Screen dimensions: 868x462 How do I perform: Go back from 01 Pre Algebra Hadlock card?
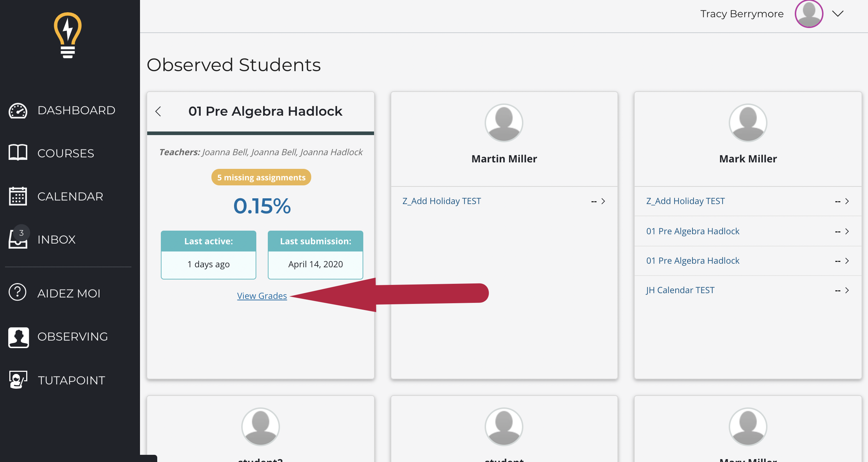pos(158,111)
